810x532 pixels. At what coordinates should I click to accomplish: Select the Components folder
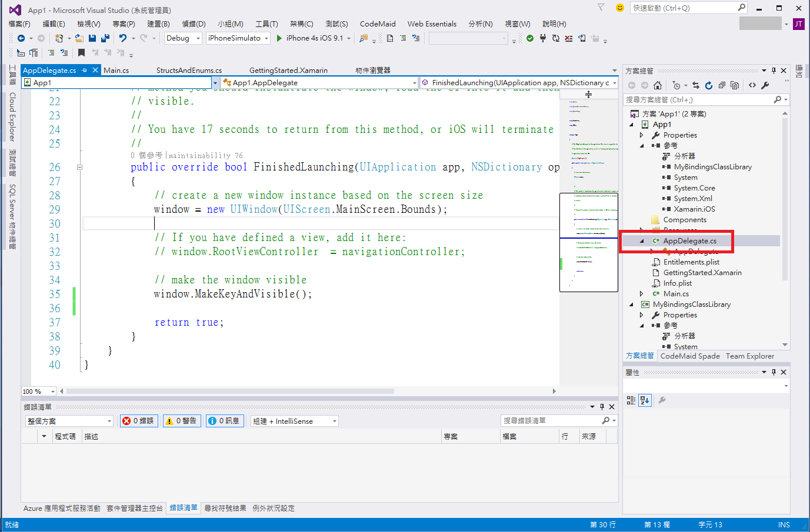coord(685,220)
